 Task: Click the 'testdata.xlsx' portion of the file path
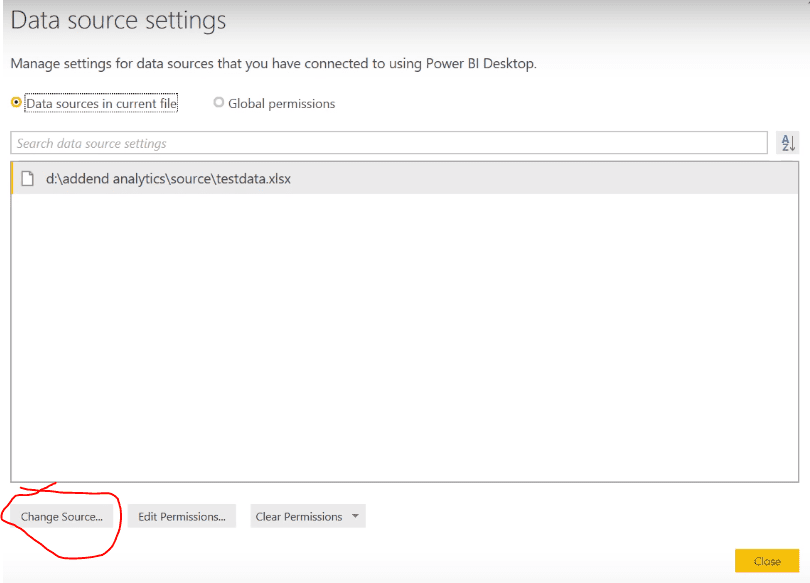click(253, 179)
